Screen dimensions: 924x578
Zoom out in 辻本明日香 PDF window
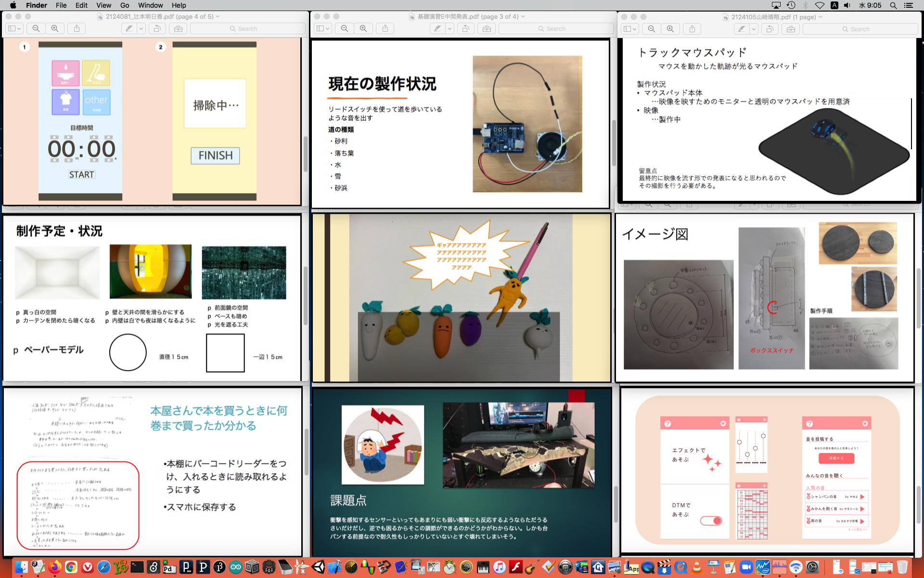coord(36,29)
